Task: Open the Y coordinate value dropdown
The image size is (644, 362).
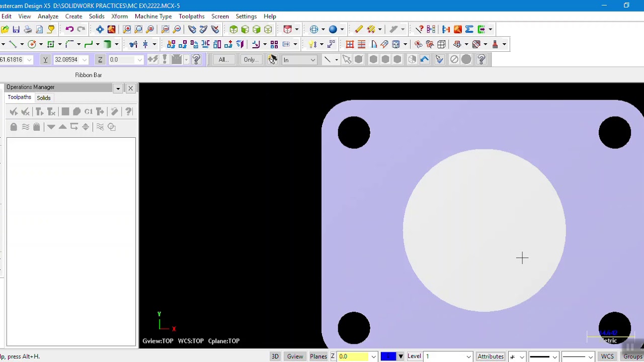Action: tap(84, 60)
